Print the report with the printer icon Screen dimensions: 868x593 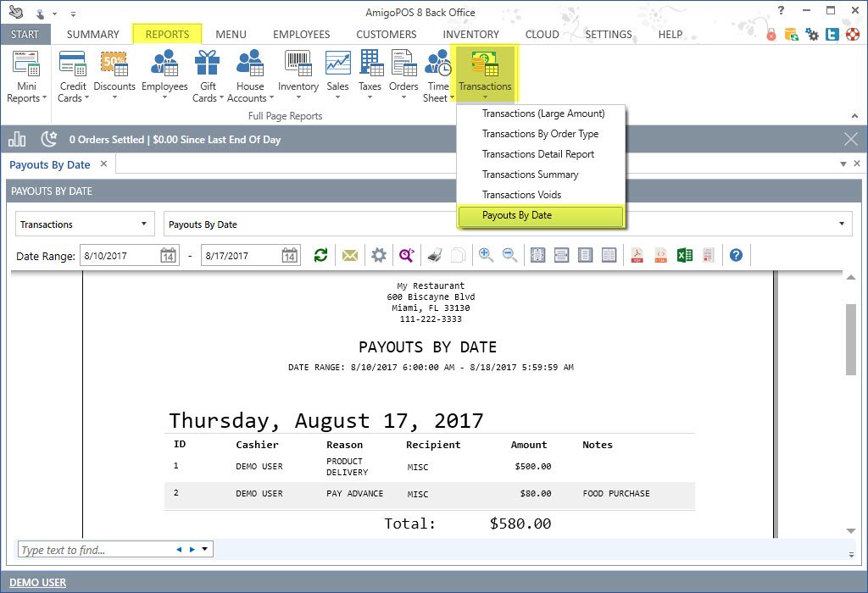[434, 255]
